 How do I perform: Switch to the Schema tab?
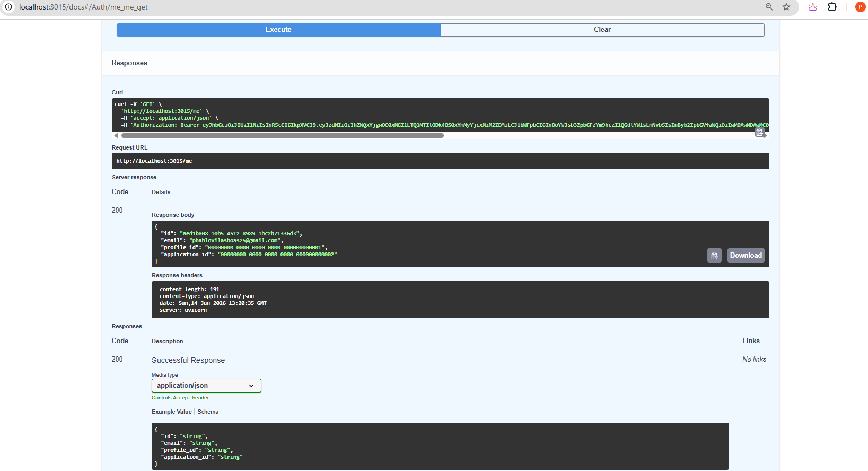[208, 412]
